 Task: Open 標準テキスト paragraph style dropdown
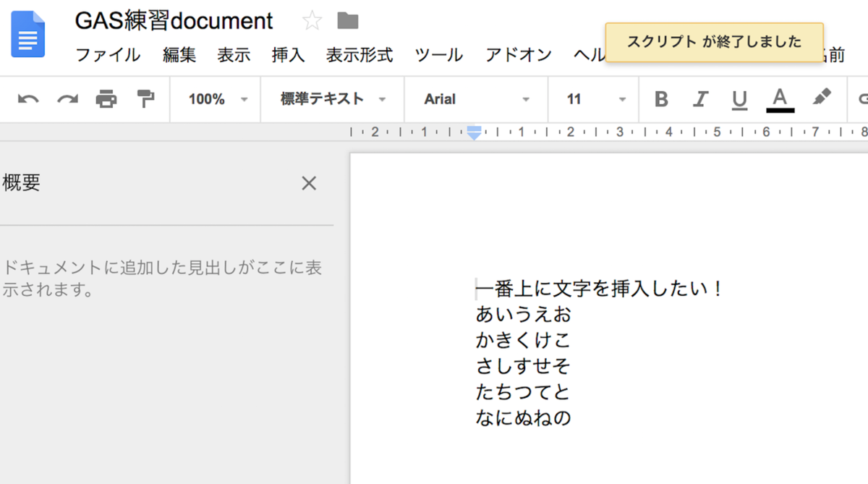tap(333, 99)
